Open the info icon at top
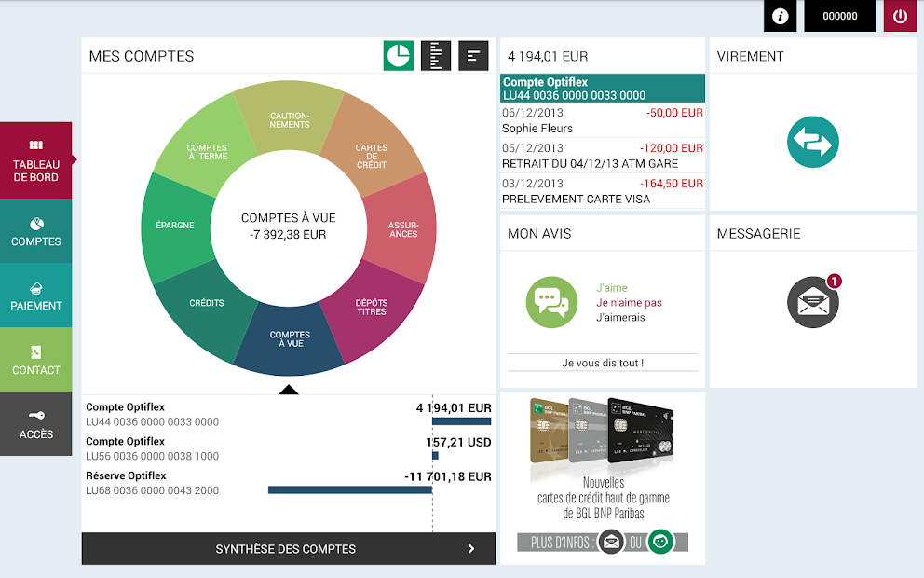This screenshot has height=578, width=924. tap(780, 16)
